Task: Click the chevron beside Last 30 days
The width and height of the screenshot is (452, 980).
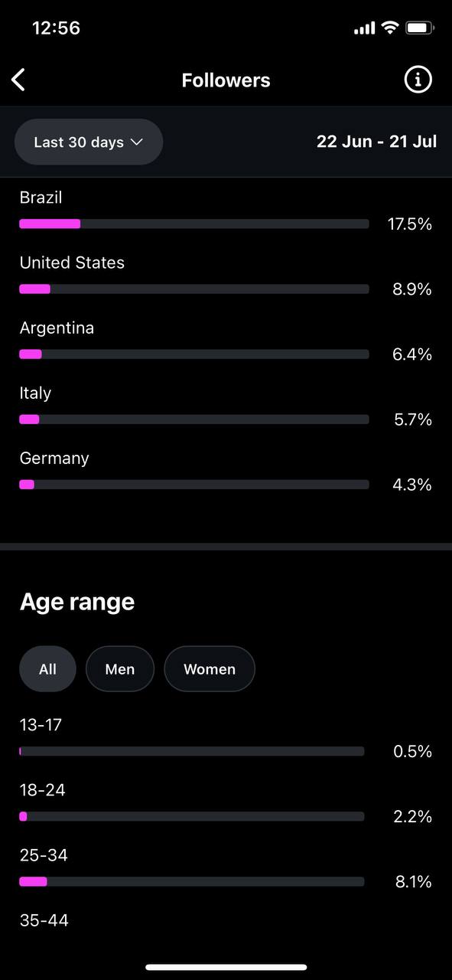Action: 137,142
